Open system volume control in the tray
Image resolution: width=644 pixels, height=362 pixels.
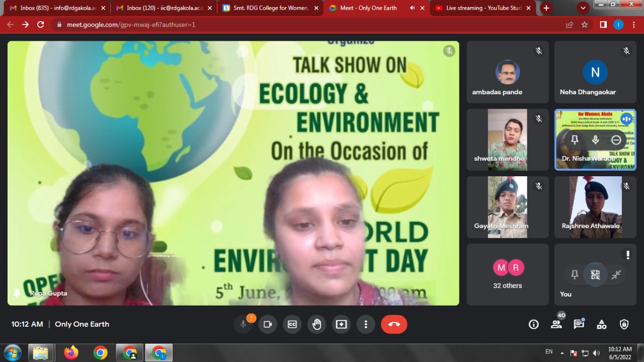click(x=596, y=353)
